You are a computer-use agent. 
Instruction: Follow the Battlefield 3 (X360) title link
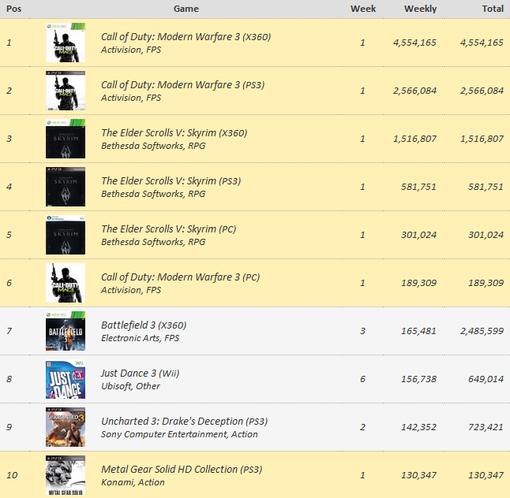[x=144, y=325]
